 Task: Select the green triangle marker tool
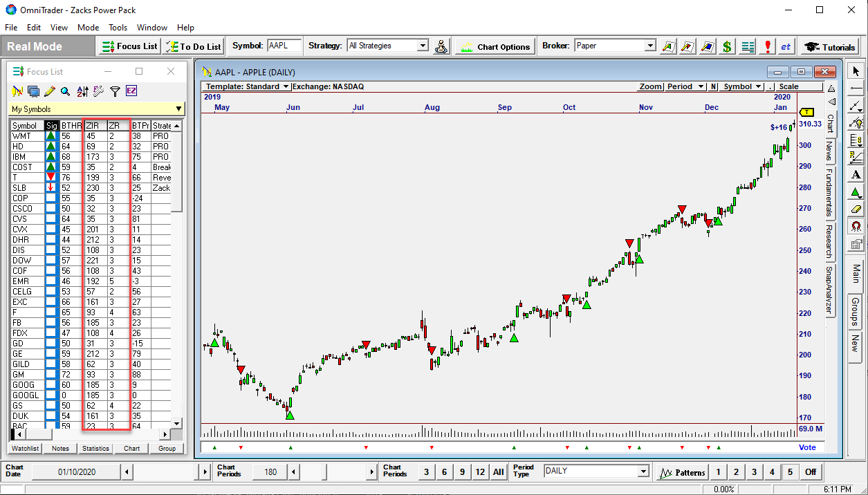point(856,192)
